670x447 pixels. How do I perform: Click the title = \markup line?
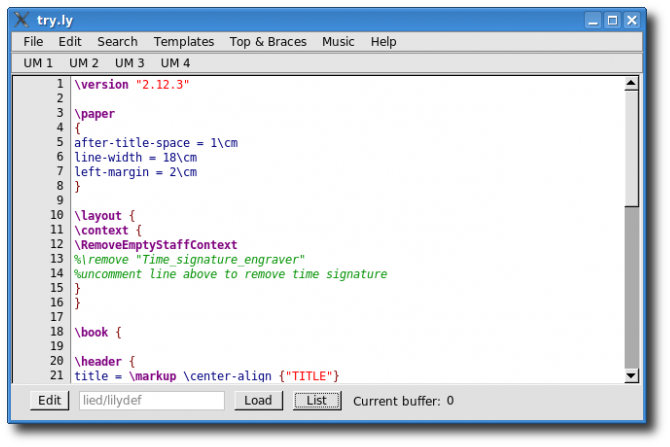tap(207, 376)
